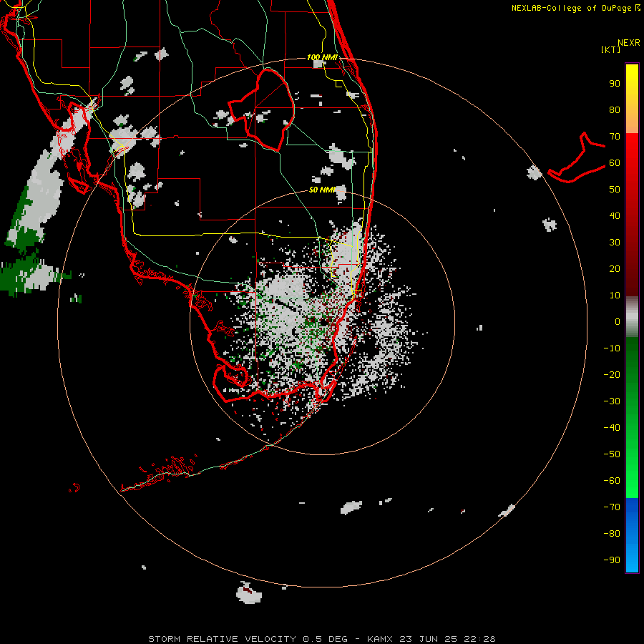Click the 30 value on velocity scale
644x644 pixels.
click(x=615, y=243)
